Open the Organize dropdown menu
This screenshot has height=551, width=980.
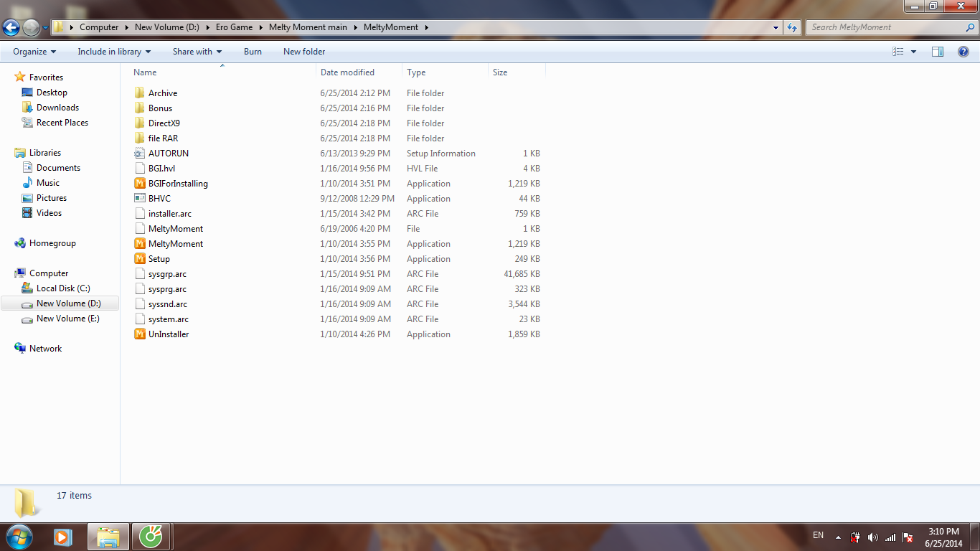click(34, 52)
